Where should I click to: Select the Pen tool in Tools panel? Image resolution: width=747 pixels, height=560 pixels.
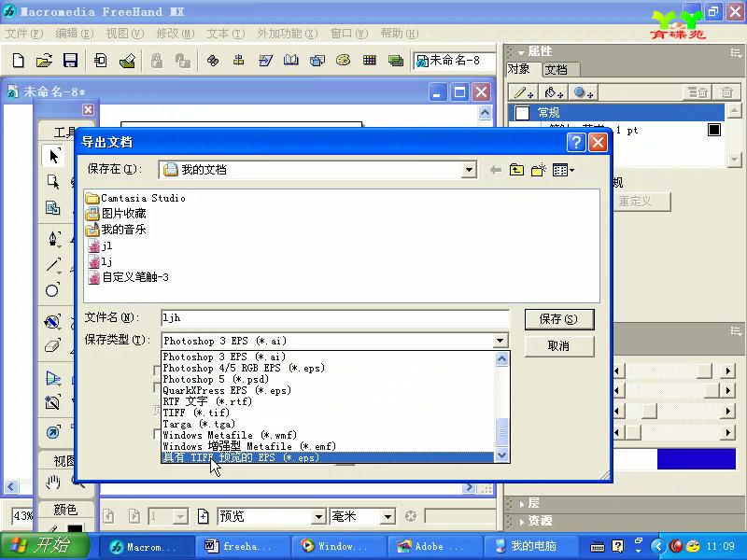(53, 238)
